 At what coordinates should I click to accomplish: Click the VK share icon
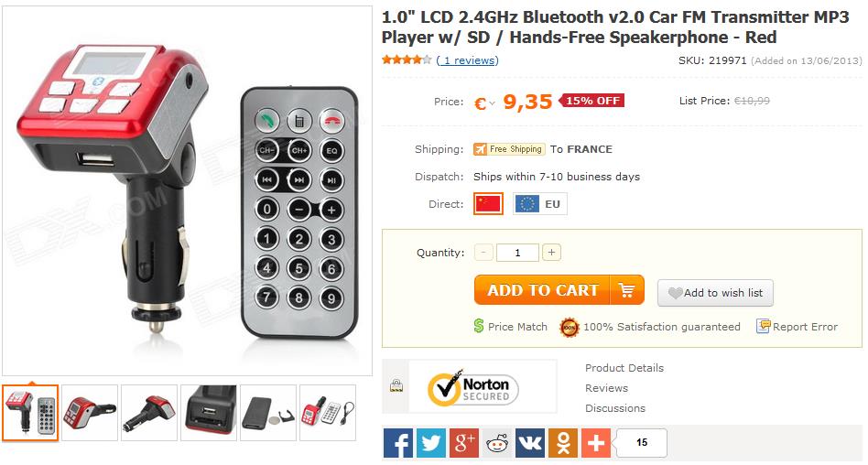530,443
